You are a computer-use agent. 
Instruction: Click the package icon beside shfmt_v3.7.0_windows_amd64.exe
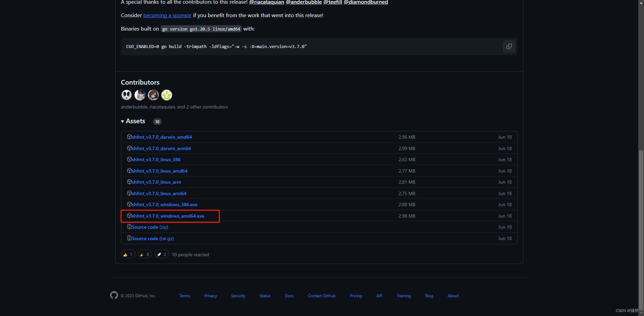coord(129,216)
